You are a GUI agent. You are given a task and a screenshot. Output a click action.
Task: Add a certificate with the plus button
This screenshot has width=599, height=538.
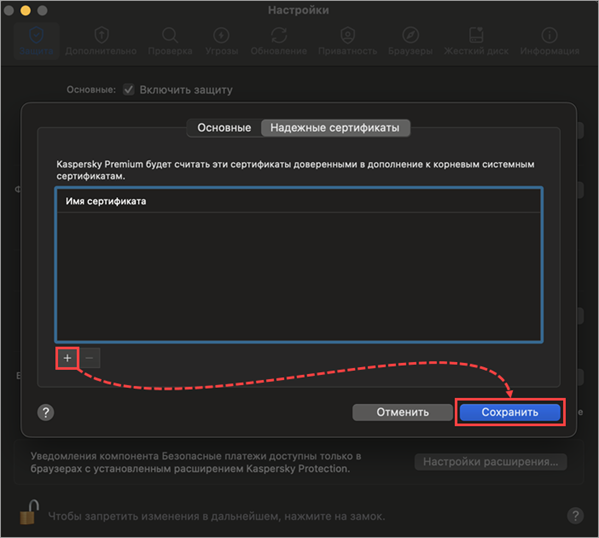(x=67, y=358)
